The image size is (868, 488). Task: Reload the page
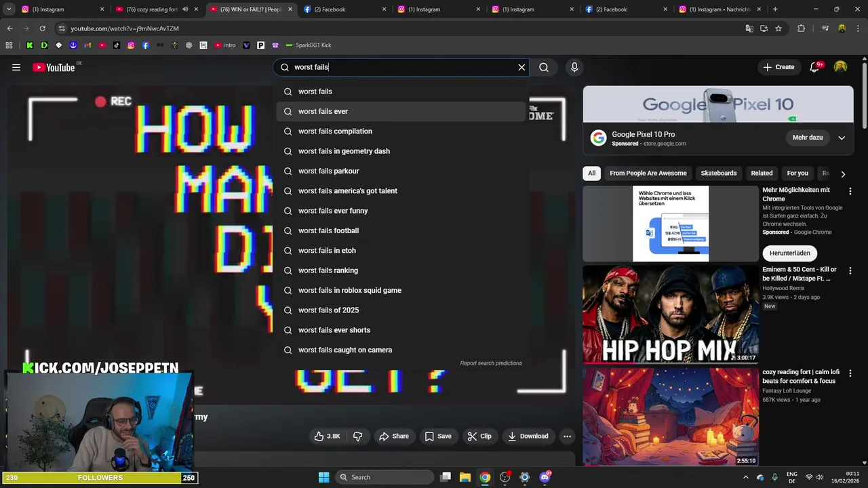pyautogui.click(x=42, y=28)
